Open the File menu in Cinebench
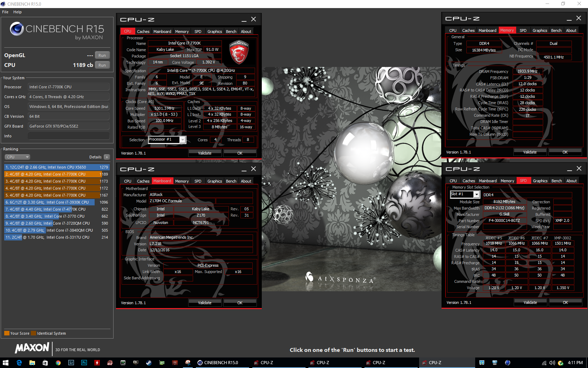 click(5, 12)
